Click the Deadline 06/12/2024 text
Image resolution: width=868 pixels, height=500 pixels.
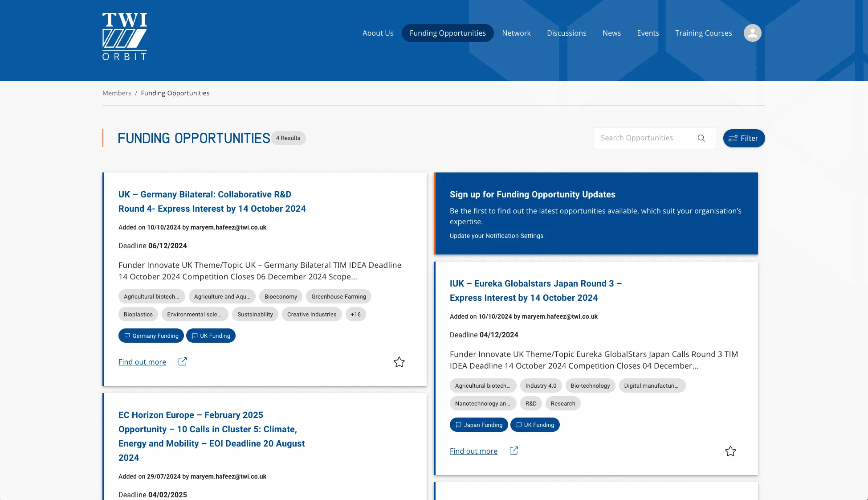(153, 246)
